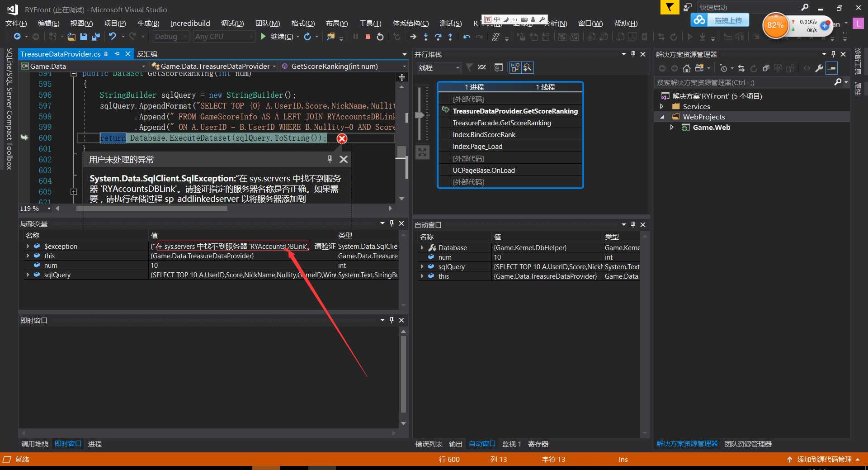868x470 pixels.
Task: Click the filter icon in Parallel Stacks
Action: (x=470, y=67)
